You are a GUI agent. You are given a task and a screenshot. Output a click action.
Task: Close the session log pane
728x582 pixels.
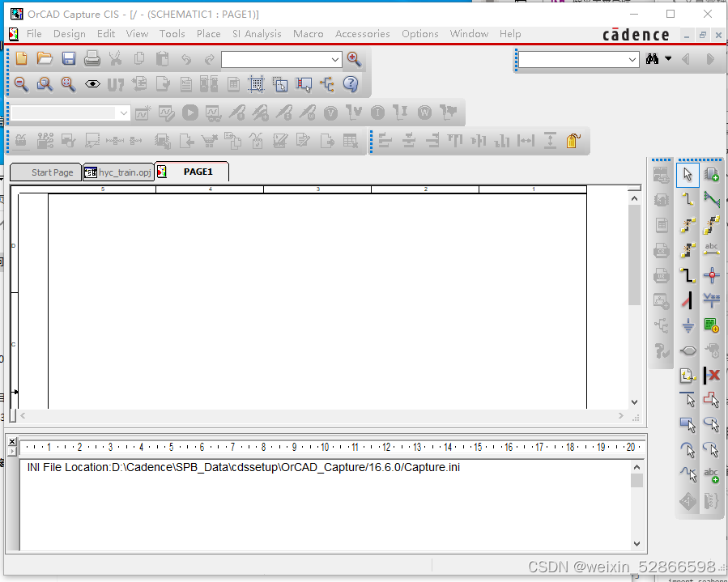tap(12, 441)
